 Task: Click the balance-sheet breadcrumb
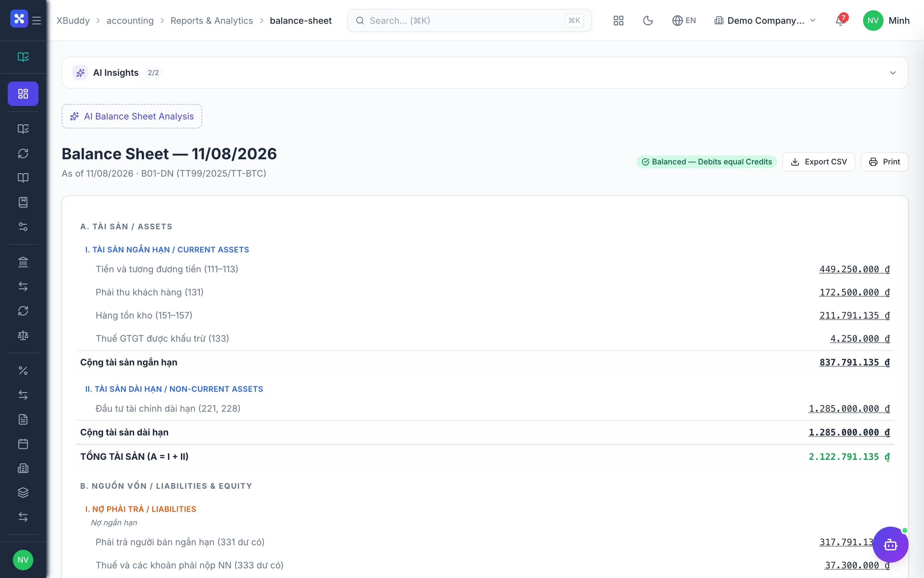[x=301, y=21]
